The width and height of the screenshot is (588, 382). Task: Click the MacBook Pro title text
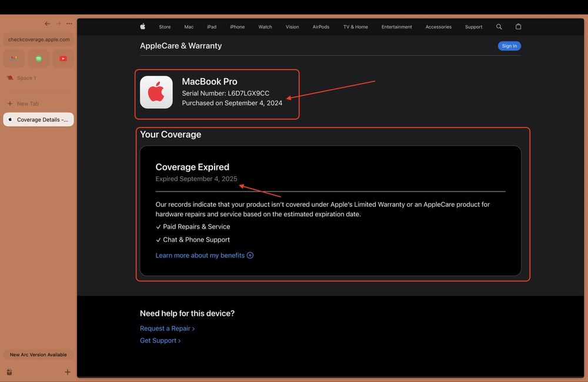point(210,81)
